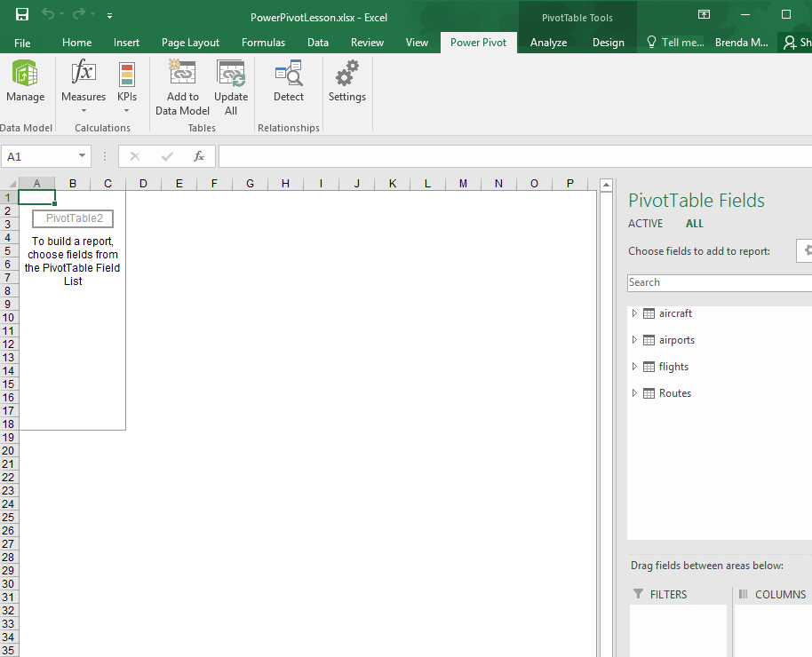Click the Update All tables icon

pyautogui.click(x=231, y=75)
